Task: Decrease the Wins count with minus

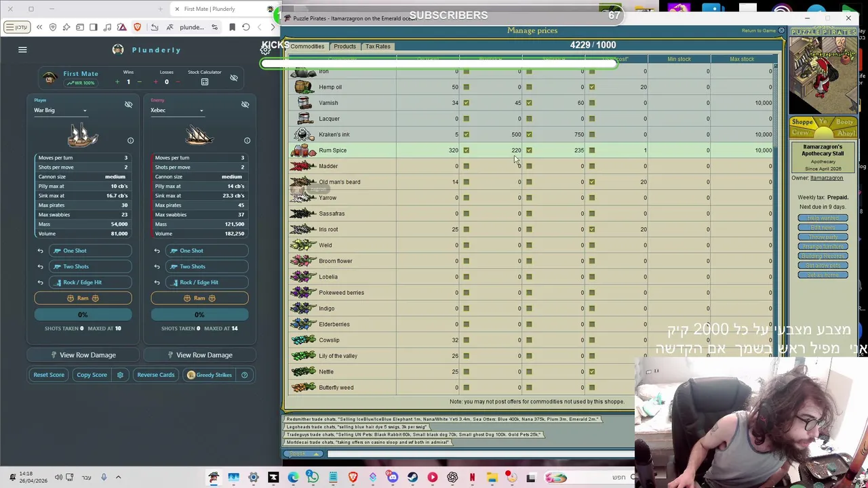Action: click(x=139, y=82)
